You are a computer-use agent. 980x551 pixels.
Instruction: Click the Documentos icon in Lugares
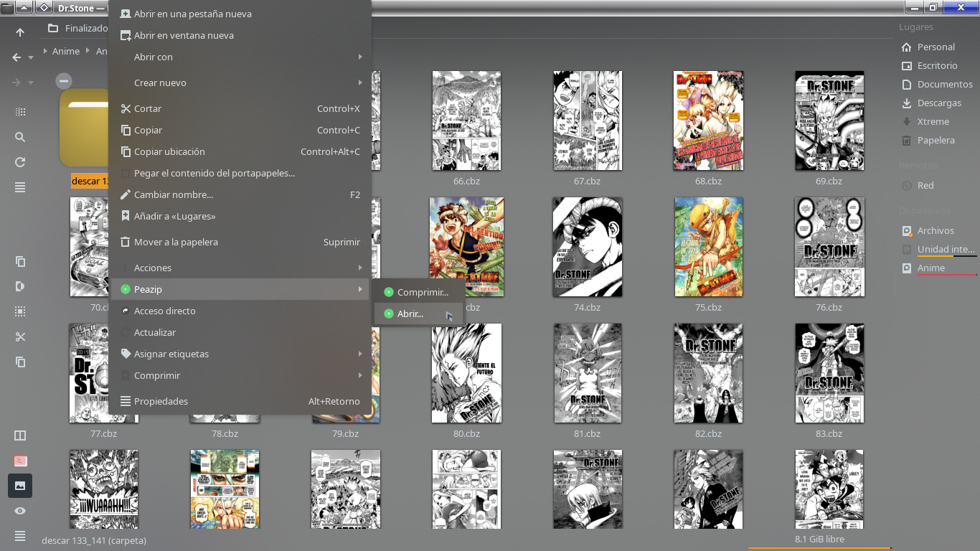click(907, 85)
